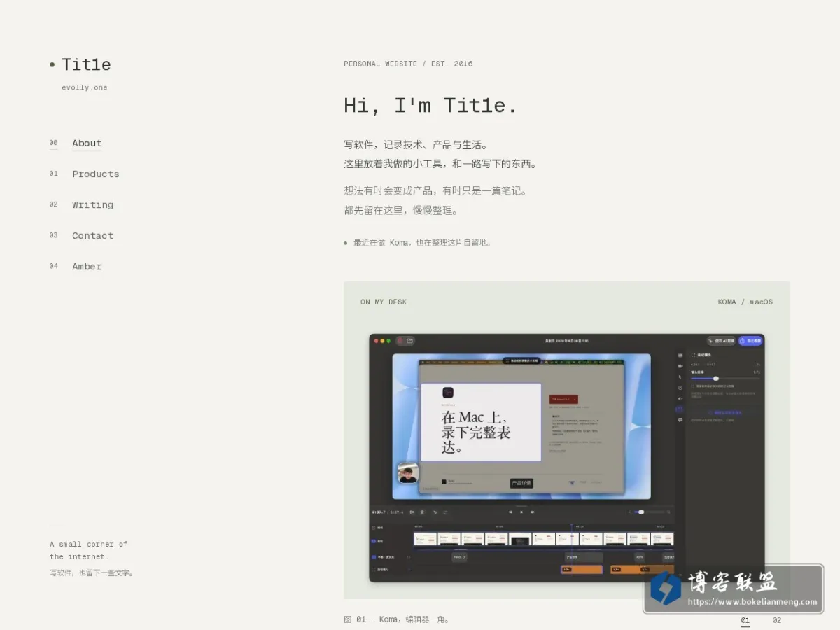
Task: Play the recording in the Koma editor
Action: (521, 512)
